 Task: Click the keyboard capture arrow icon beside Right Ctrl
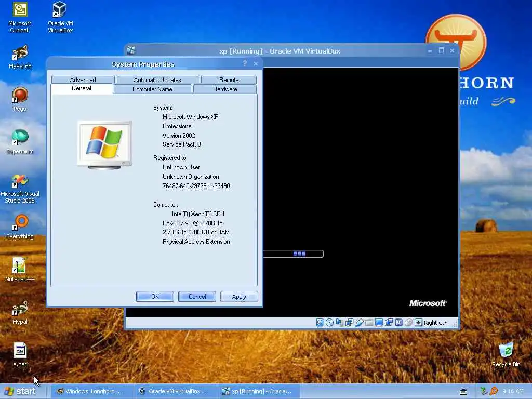tap(418, 322)
